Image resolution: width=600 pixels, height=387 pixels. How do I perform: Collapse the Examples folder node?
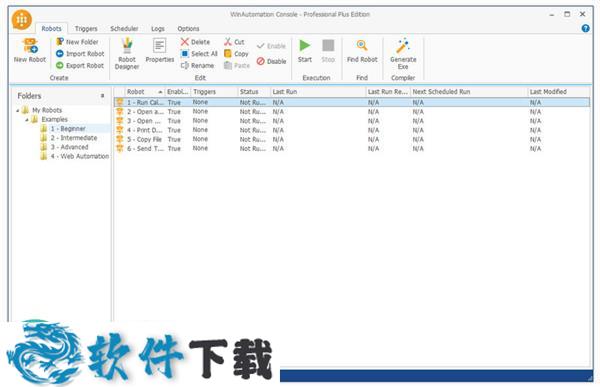point(27,120)
